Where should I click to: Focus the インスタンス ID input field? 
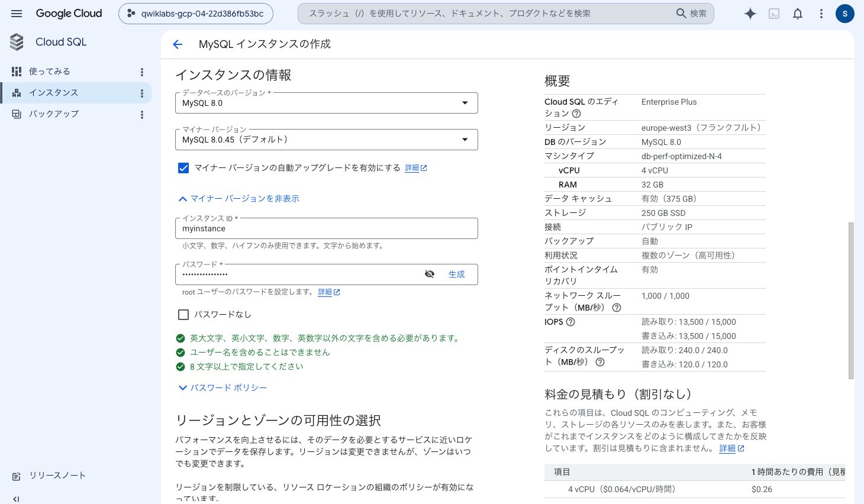[x=327, y=228]
